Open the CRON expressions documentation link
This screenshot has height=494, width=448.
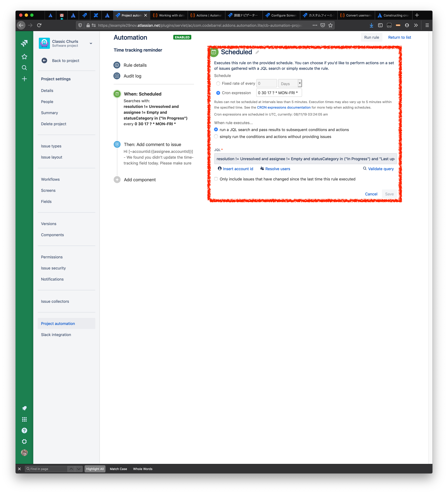[x=284, y=107]
